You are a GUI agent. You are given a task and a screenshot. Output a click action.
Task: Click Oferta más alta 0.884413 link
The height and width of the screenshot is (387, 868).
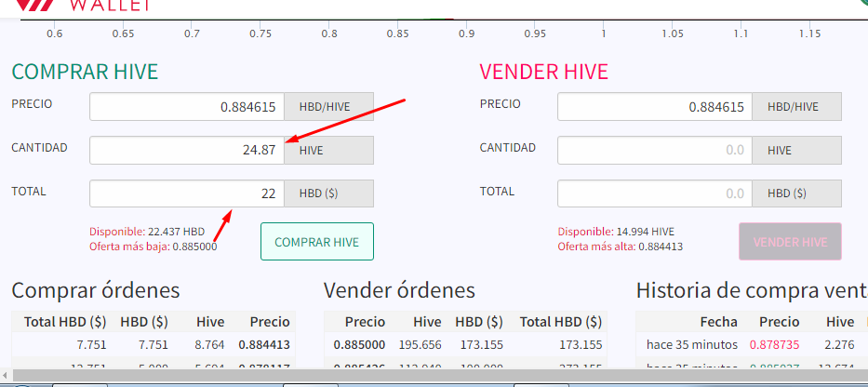pyautogui.click(x=620, y=247)
